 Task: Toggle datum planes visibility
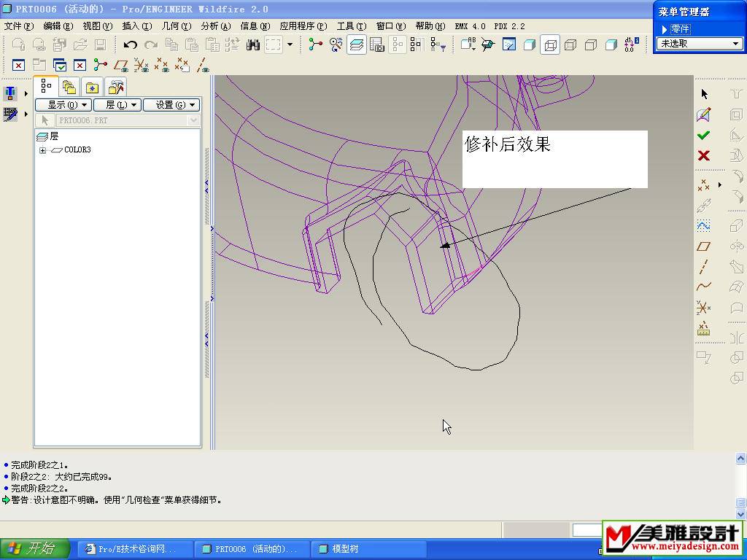pos(120,65)
